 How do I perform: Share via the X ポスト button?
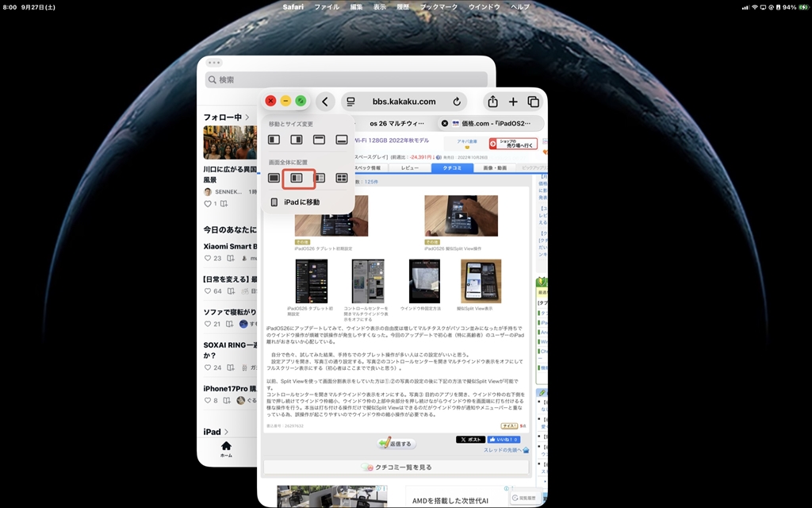tap(470, 440)
